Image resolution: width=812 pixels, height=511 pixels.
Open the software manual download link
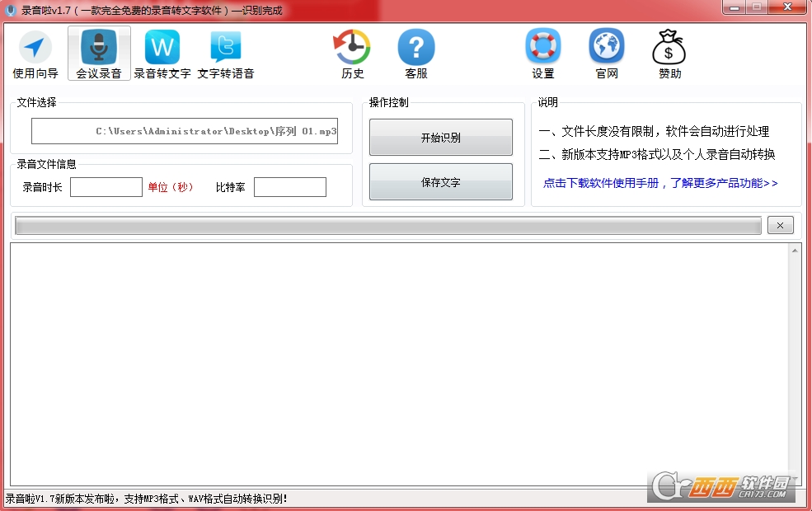click(660, 183)
